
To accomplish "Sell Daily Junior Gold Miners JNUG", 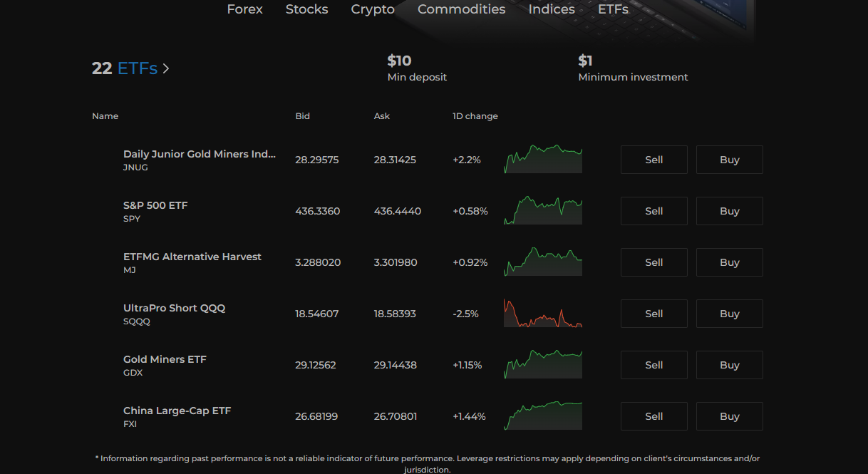I will click(x=654, y=160).
